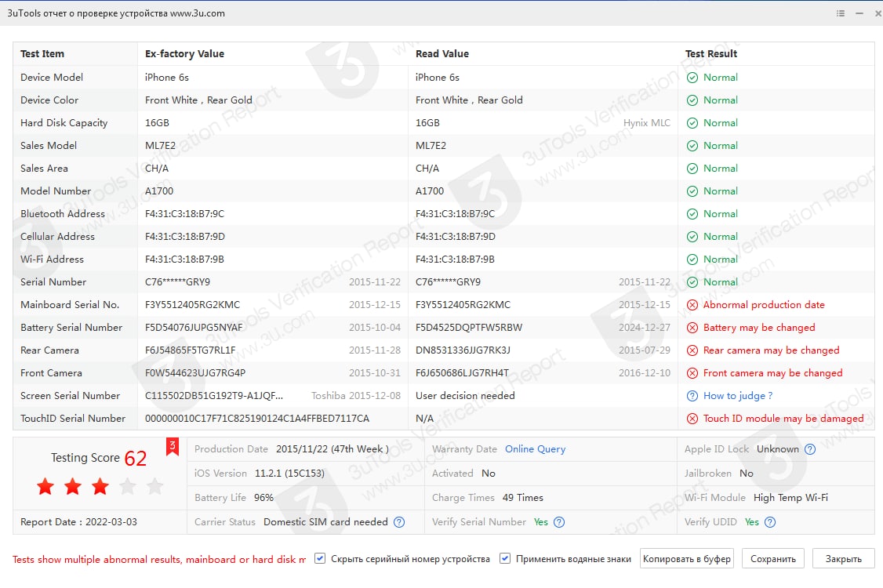The image size is (883, 588).
Task: Open the help icon next to Carrier Status
Action: point(398,522)
